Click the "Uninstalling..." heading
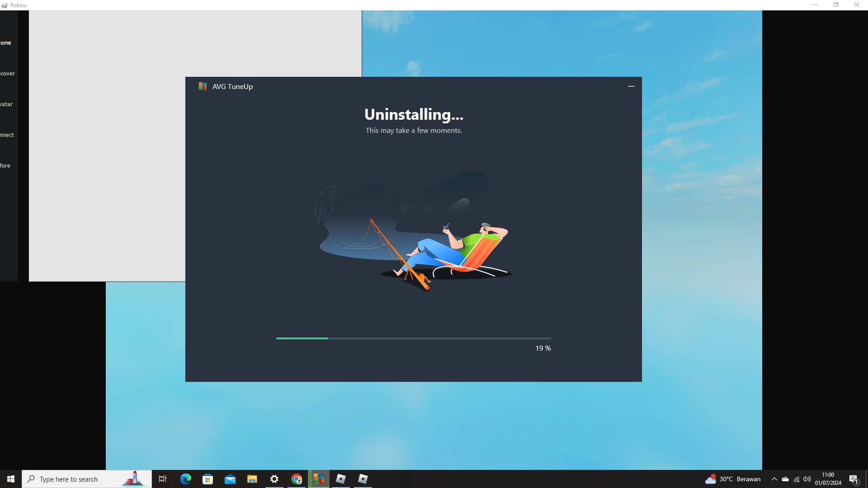Viewport: 868px width, 488px height. pyautogui.click(x=414, y=115)
